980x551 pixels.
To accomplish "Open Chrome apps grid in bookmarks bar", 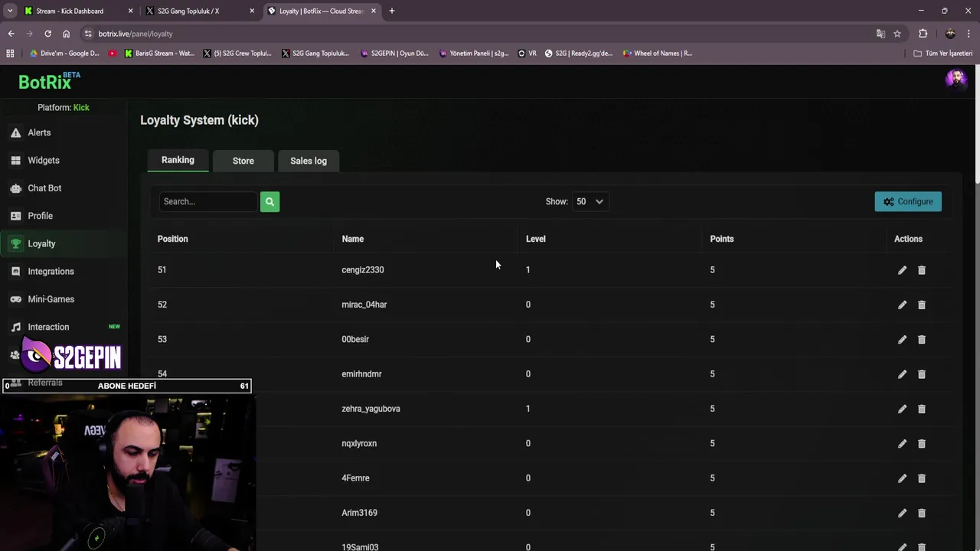I will click(x=10, y=54).
